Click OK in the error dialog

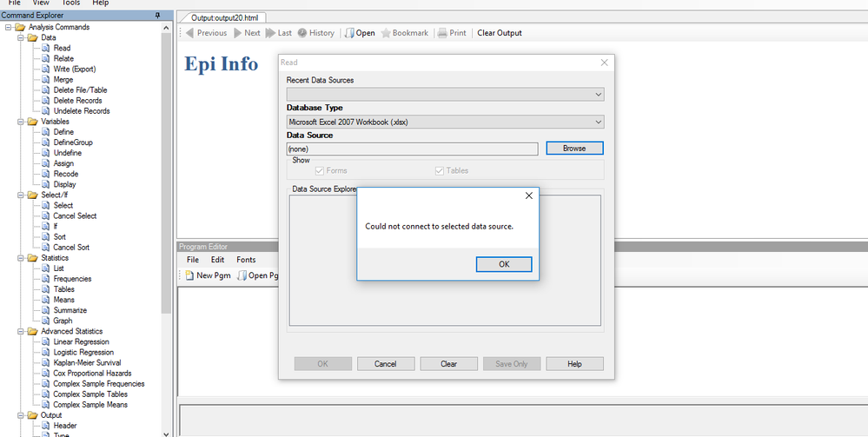point(504,264)
